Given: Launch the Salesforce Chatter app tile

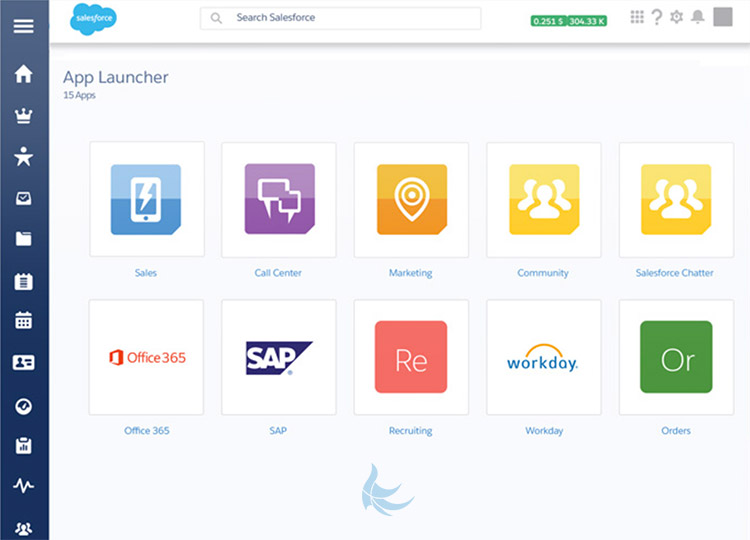Looking at the screenshot, I should pos(676,200).
